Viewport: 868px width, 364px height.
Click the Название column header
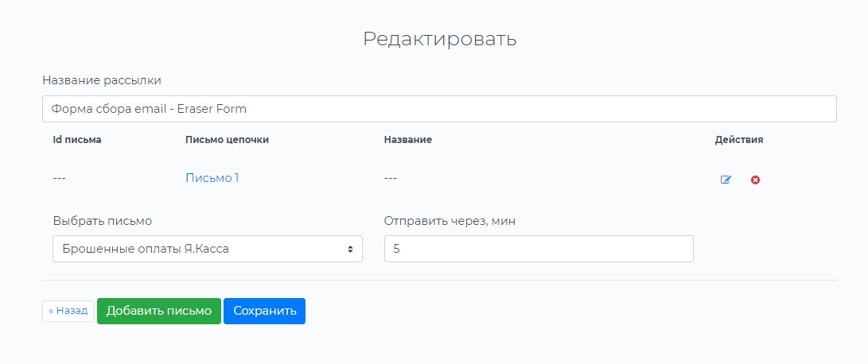pos(407,140)
